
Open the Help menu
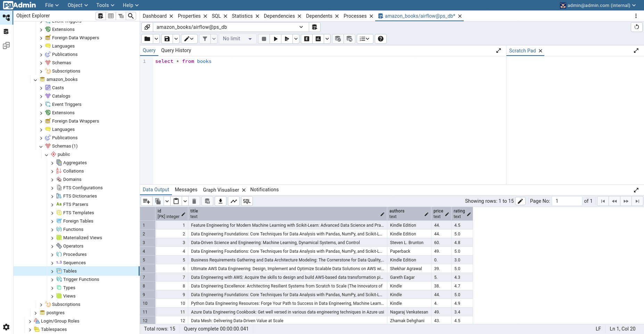pos(131,5)
